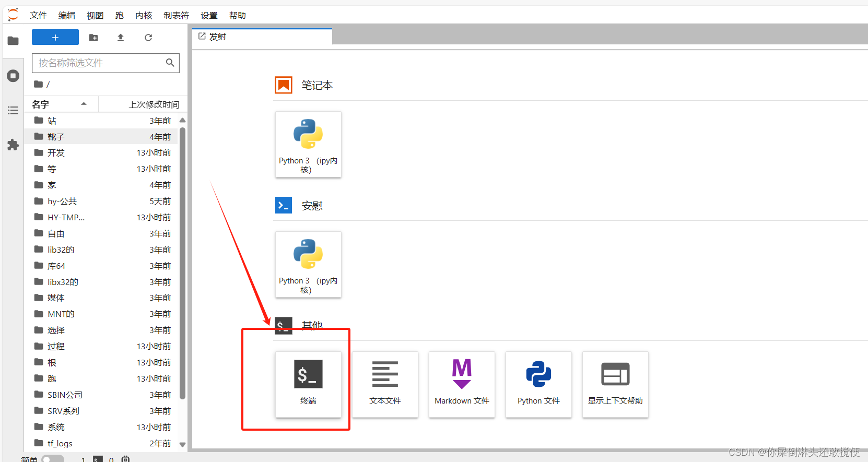Screen dimensions: 868x462
Task: Create a new Markdown 文件
Action: pos(462,384)
